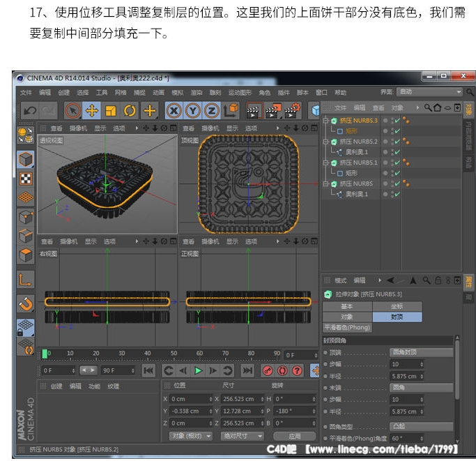Viewport: 476px width, 461px height.
Task: Switch to Model mode cube icon
Action: click(26, 159)
